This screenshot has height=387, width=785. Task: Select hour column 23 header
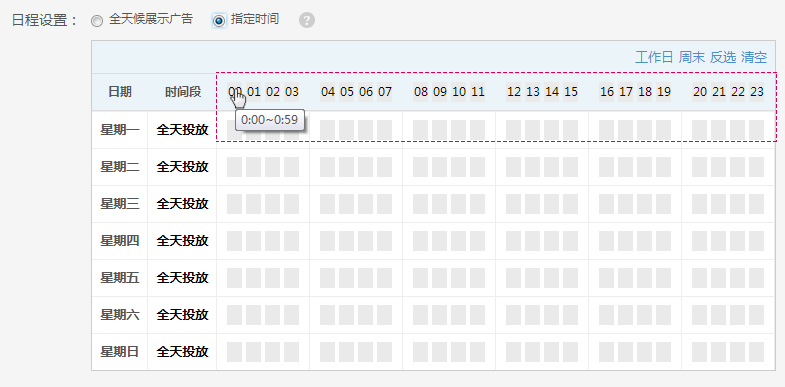(757, 92)
